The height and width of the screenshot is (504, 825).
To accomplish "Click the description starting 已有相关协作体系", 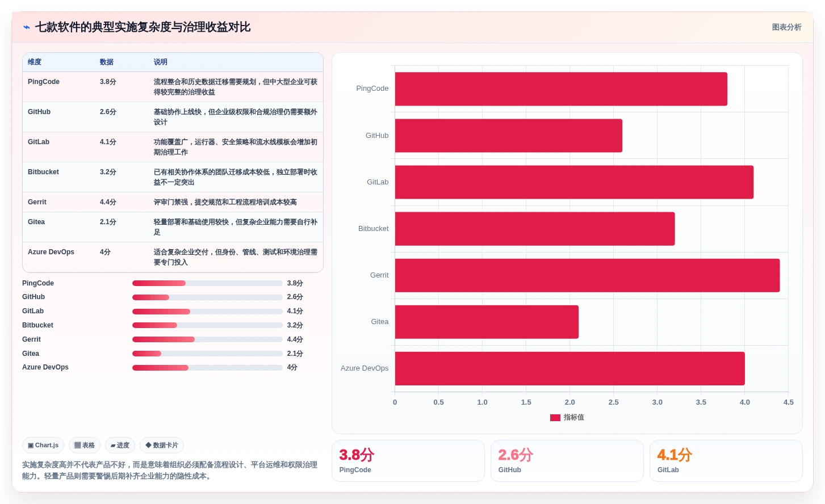I will tap(236, 177).
